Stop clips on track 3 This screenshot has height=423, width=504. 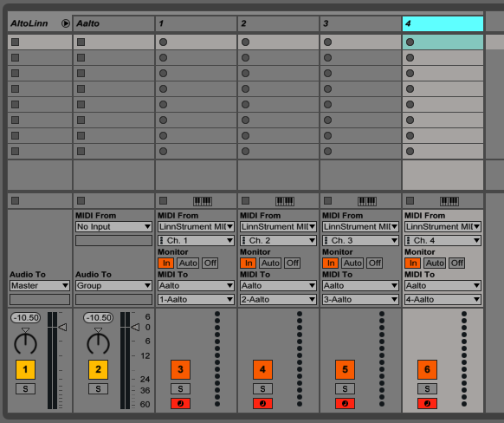tap(328, 201)
